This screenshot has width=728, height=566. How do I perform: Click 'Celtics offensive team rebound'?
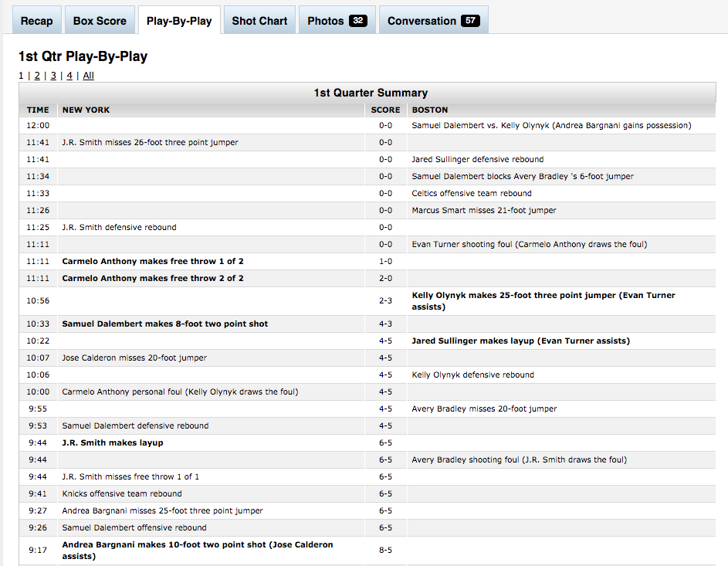[x=472, y=193]
